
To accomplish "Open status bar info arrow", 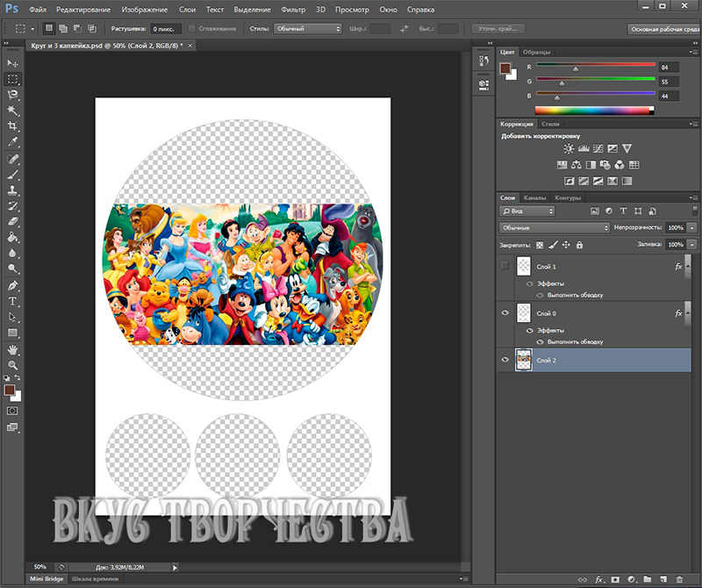I will (x=175, y=568).
